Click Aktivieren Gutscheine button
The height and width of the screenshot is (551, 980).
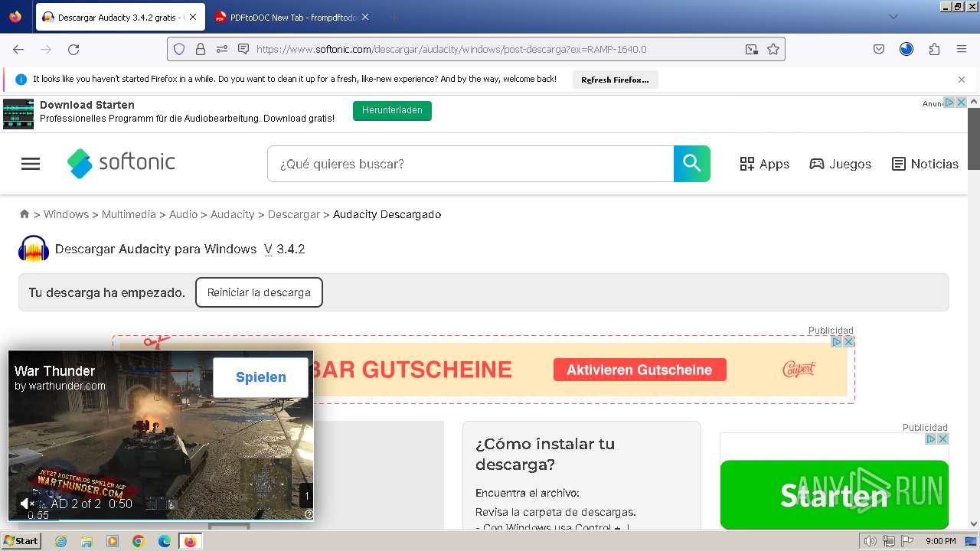(x=639, y=370)
